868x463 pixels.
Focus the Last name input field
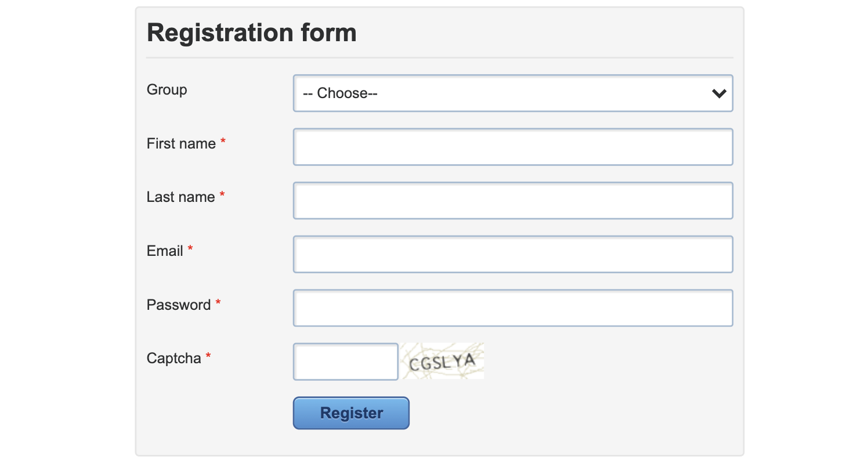[513, 201]
